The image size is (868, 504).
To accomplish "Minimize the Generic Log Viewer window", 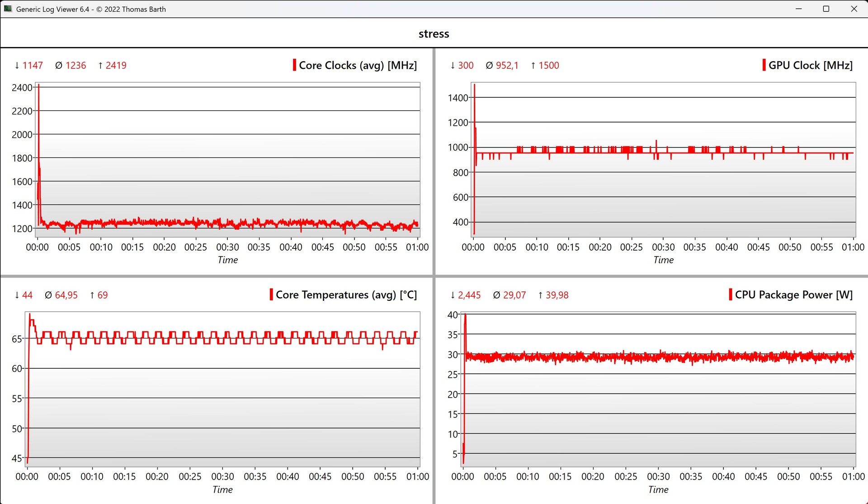I will [798, 9].
